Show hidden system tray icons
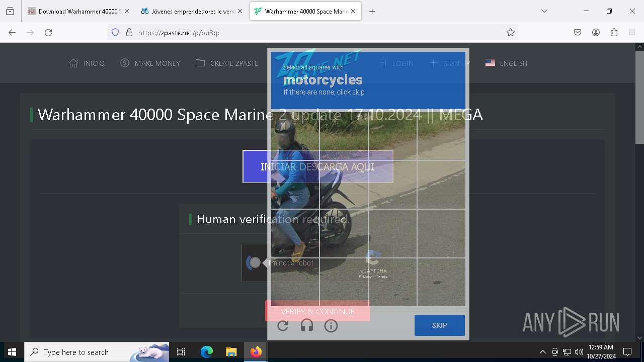This screenshot has width=644, height=362. click(x=542, y=352)
